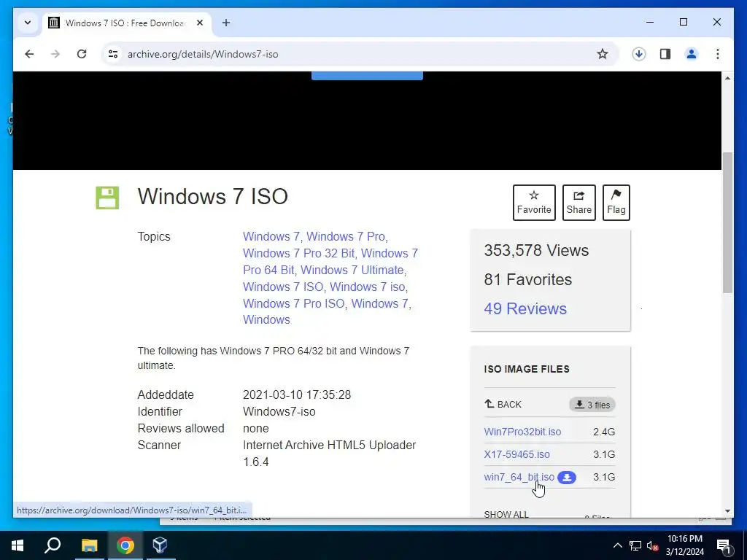Favorite this archive item
This screenshot has height=560, width=747.
pyautogui.click(x=534, y=203)
